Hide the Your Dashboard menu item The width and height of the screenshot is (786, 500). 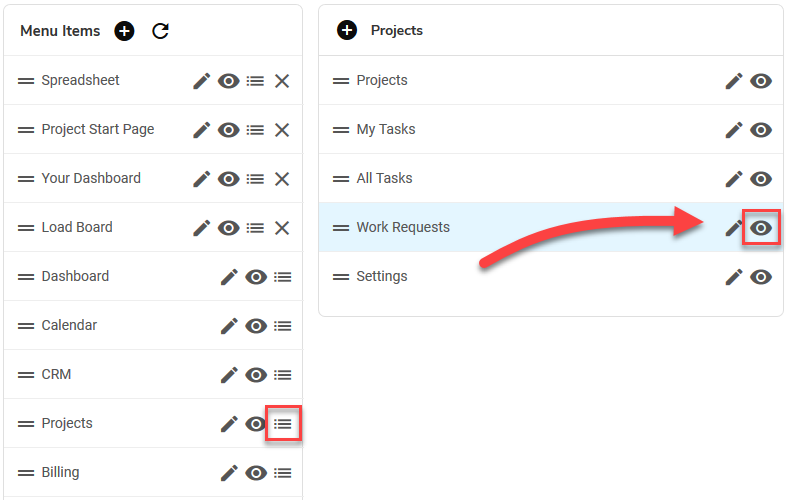click(229, 179)
